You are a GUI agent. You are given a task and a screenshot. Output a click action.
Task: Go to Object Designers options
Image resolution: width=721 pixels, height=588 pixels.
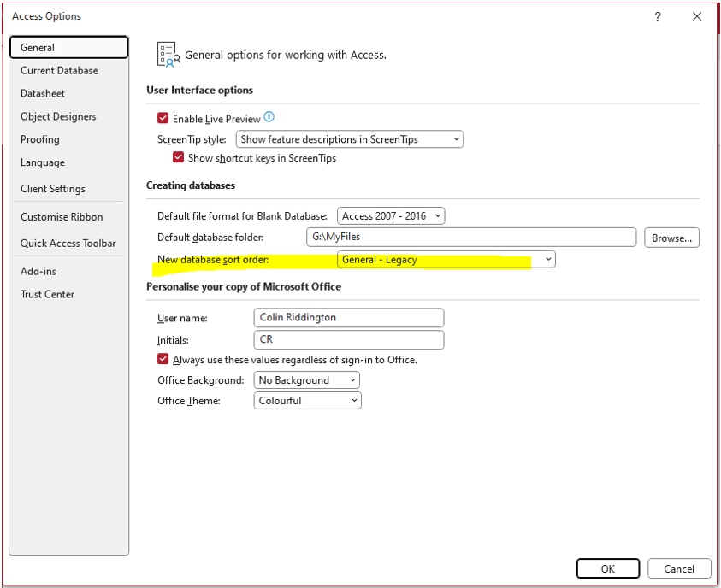pyautogui.click(x=68, y=117)
